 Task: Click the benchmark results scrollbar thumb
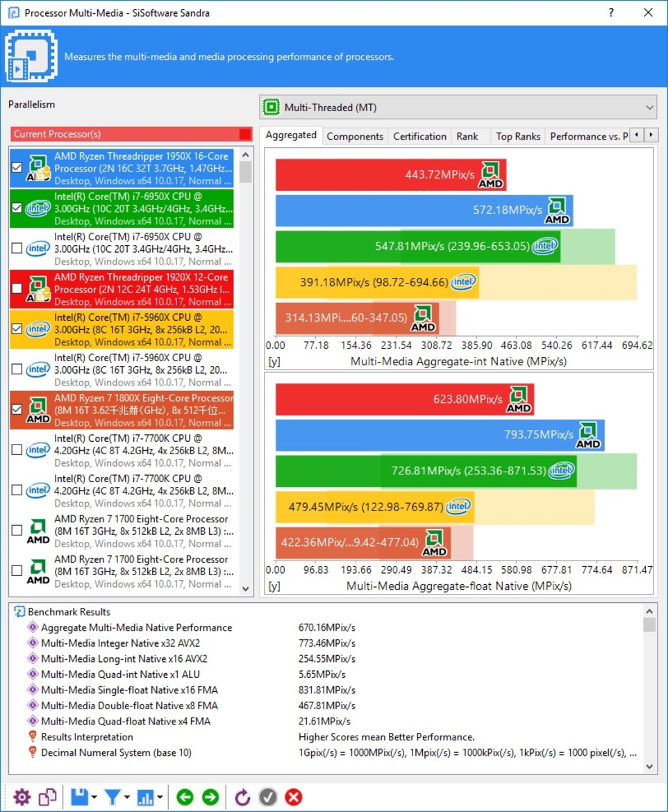(650, 625)
